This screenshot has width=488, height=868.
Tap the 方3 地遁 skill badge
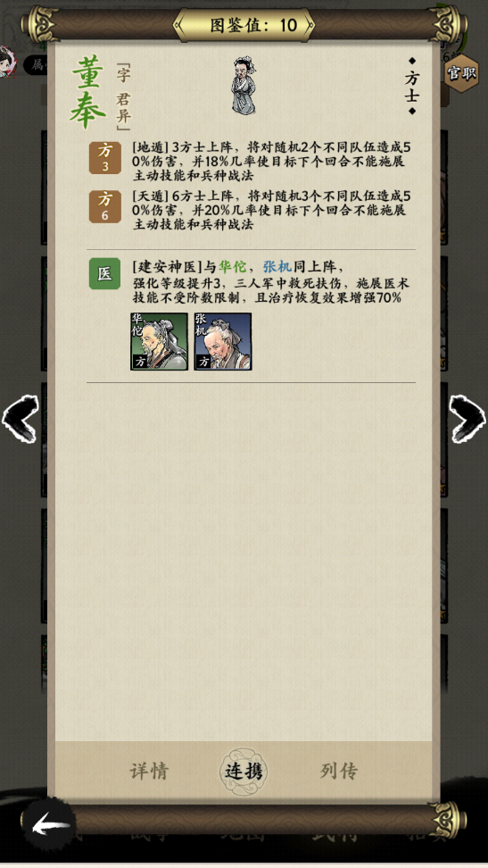104,158
